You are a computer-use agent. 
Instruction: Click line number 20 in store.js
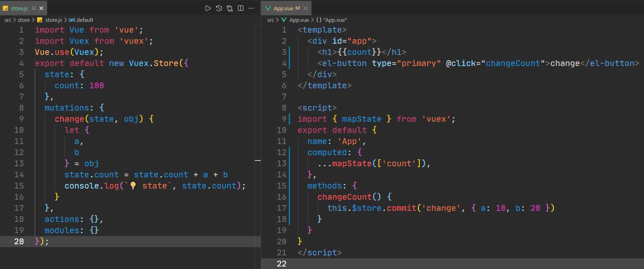coord(19,241)
